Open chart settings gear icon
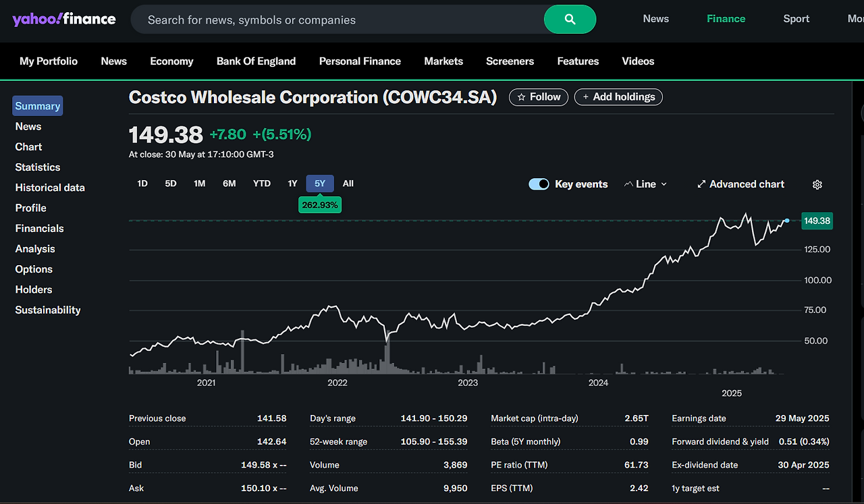Image resolution: width=864 pixels, height=504 pixels. pyautogui.click(x=817, y=184)
